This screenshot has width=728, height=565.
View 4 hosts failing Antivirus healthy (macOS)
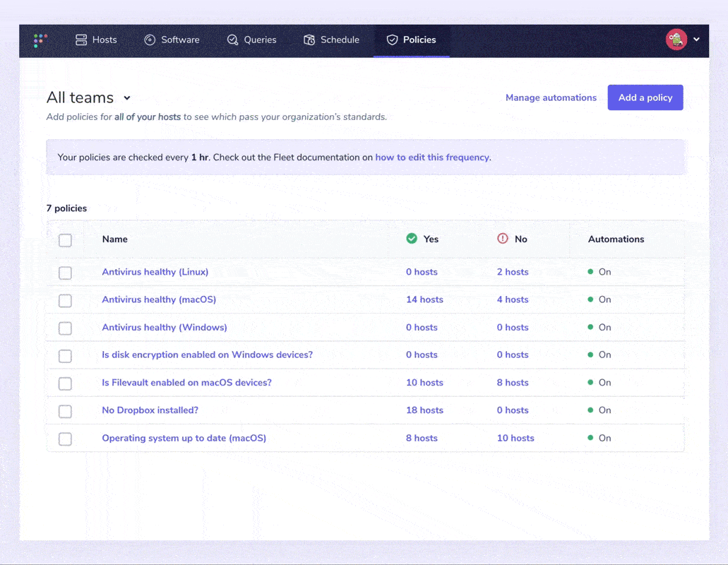[x=513, y=299]
